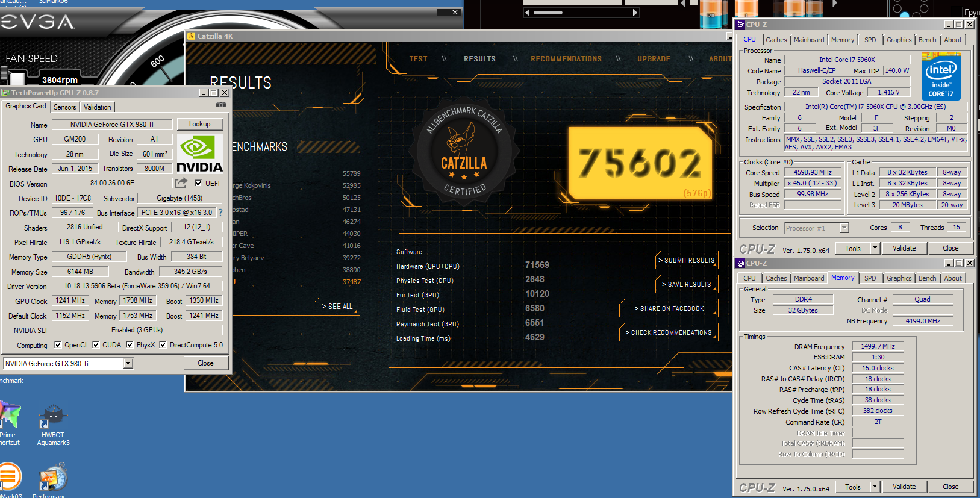The height and width of the screenshot is (498, 980).
Task: Click the BIOS Version field 84.00.36.6E
Action: pyautogui.click(x=112, y=183)
